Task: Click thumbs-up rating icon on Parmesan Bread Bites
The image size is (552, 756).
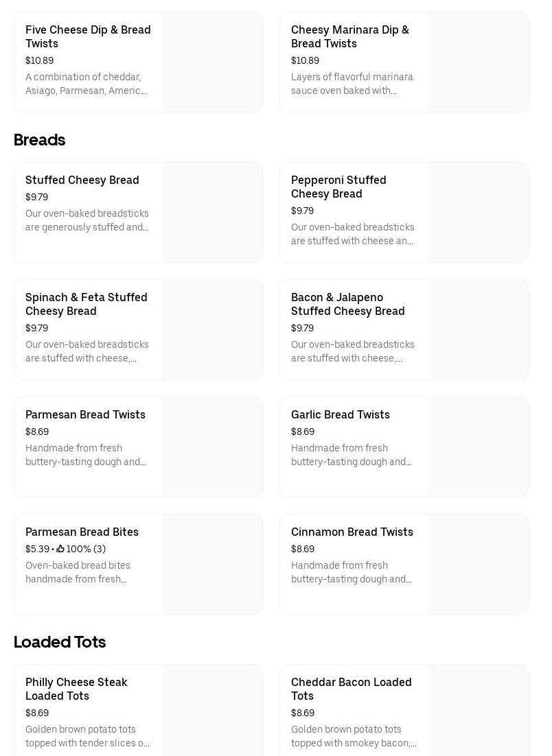Action: [60, 549]
